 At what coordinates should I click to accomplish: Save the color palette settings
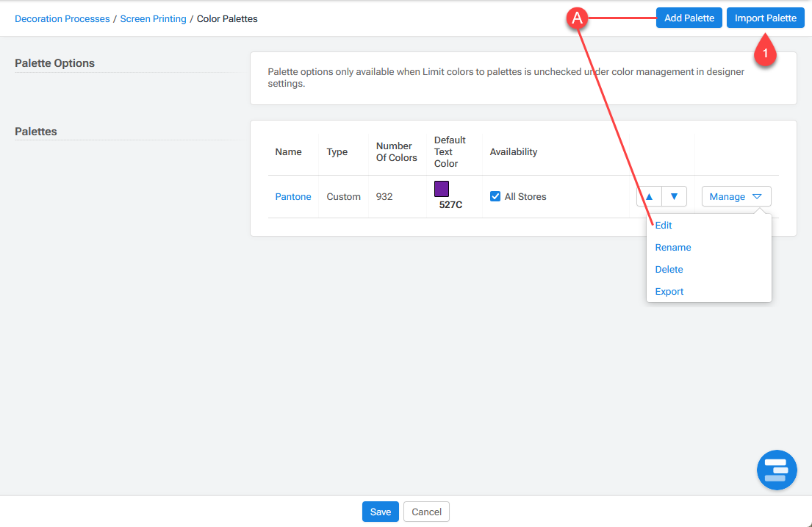click(380, 512)
